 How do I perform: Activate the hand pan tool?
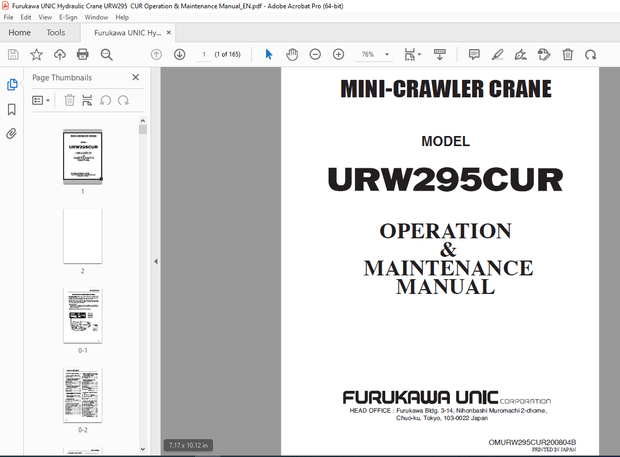pyautogui.click(x=292, y=55)
